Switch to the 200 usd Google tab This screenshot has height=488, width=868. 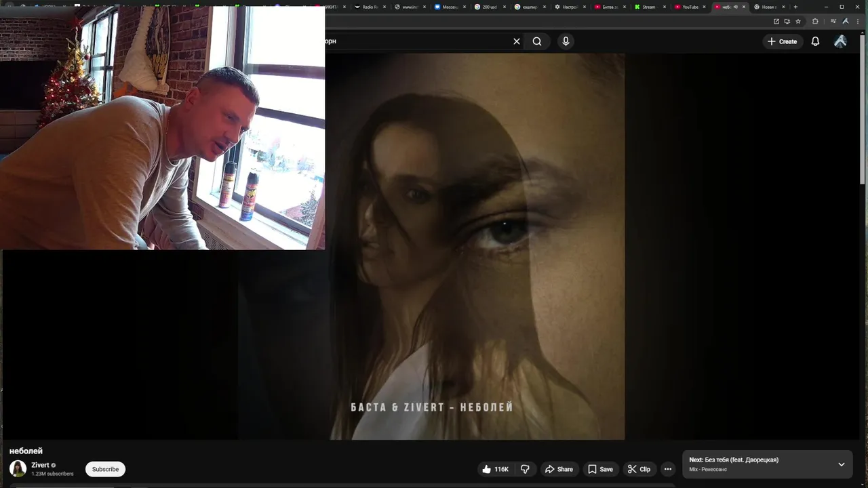tap(490, 7)
